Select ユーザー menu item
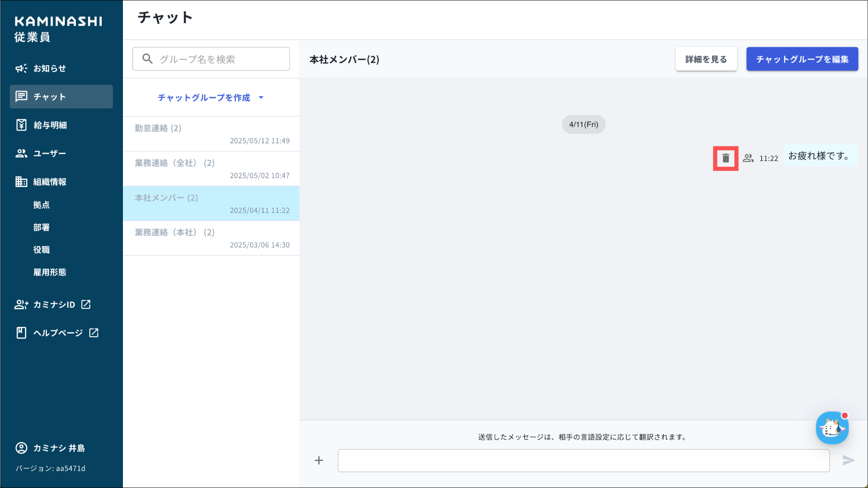 (x=50, y=153)
